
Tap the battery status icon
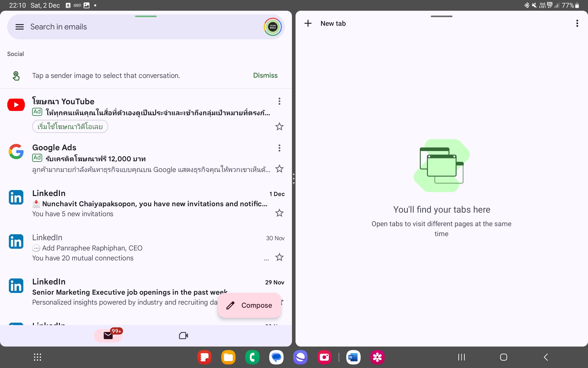(x=577, y=5)
